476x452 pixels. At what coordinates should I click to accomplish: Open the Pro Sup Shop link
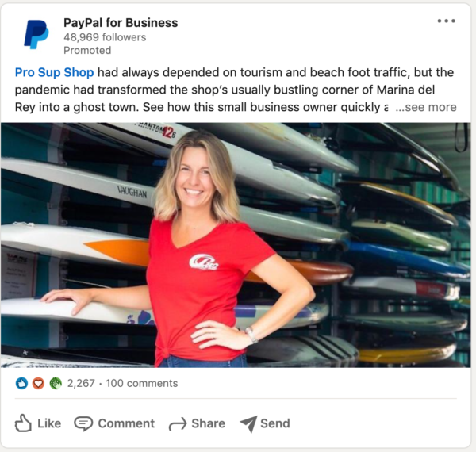(x=54, y=72)
